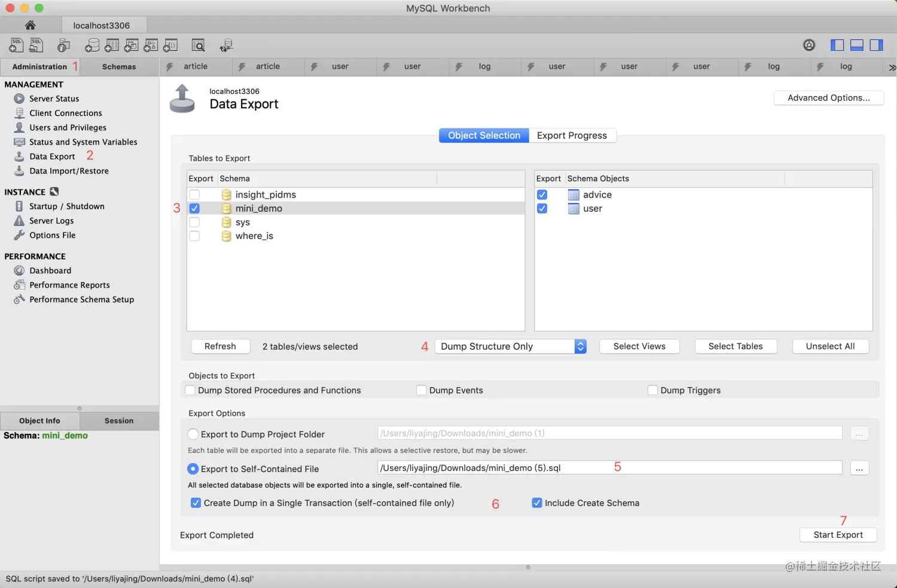Switch to the Administration tab
Screen dimensions: 897x588
(x=39, y=67)
